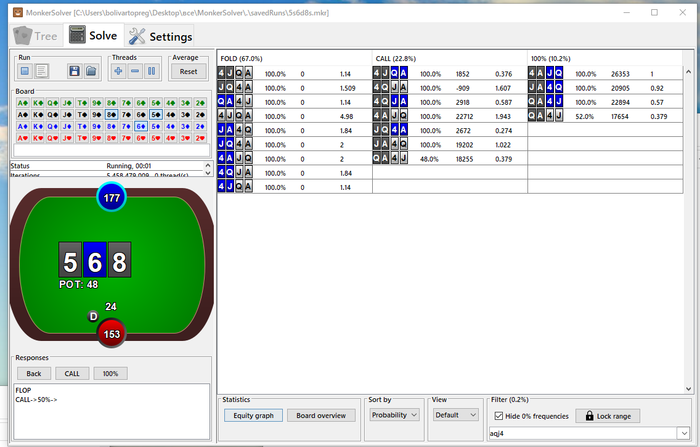Select the hand in CALL row 18255
This screenshot has width=700, height=447.
(390, 159)
